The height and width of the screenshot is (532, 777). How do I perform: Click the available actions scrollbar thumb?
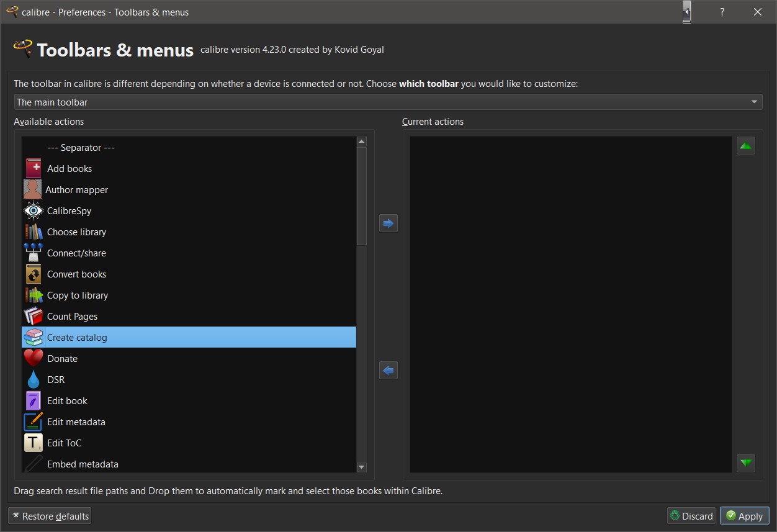pos(362,196)
